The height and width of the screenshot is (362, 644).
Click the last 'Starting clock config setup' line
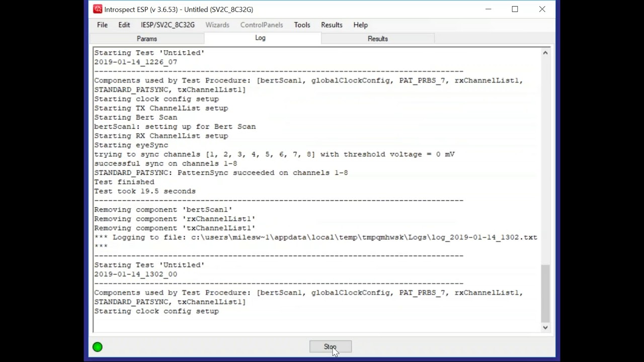[156, 311]
